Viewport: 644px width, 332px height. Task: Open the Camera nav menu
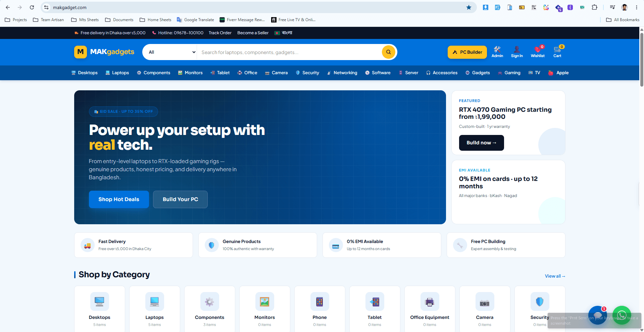277,73
